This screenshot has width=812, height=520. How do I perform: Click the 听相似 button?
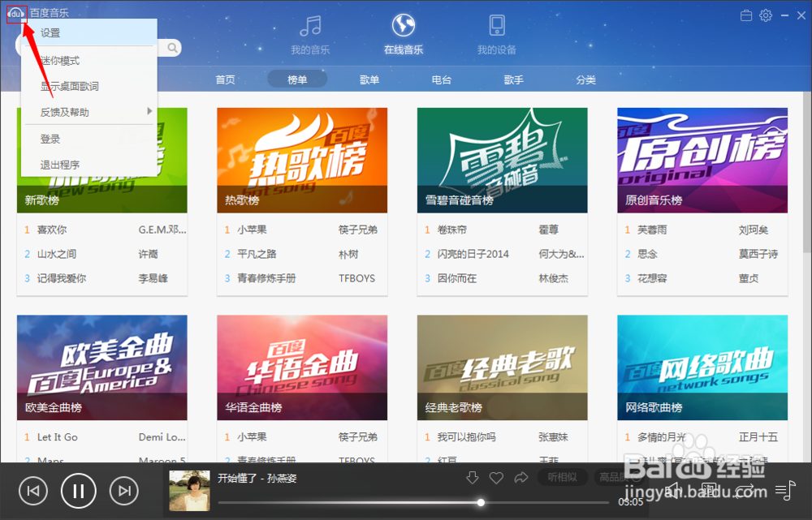(x=563, y=477)
